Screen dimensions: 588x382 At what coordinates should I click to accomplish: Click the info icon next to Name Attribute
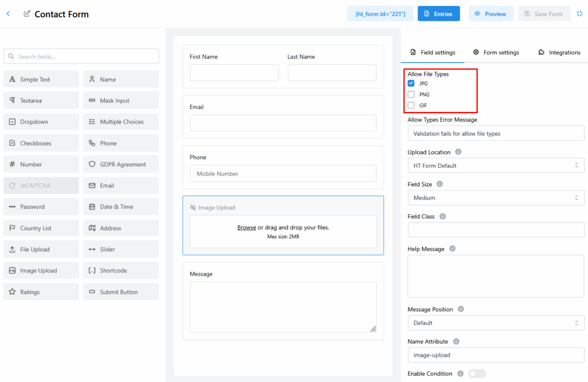pos(456,342)
